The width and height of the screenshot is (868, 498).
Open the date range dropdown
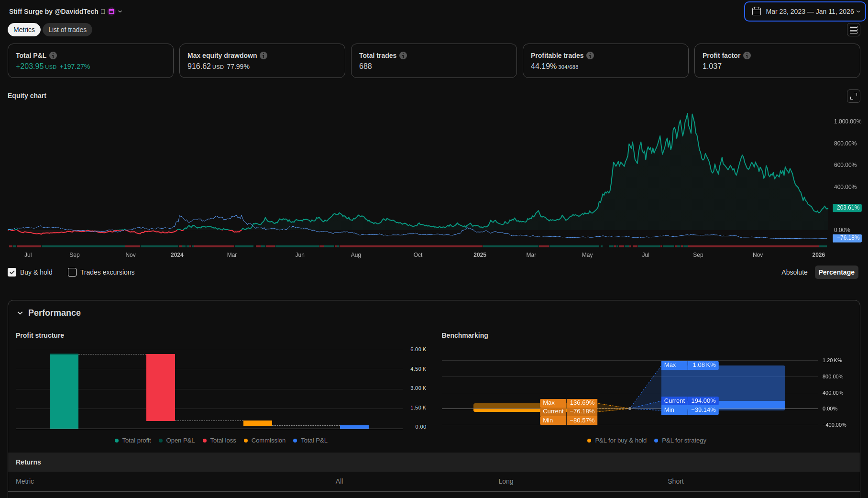pos(805,11)
